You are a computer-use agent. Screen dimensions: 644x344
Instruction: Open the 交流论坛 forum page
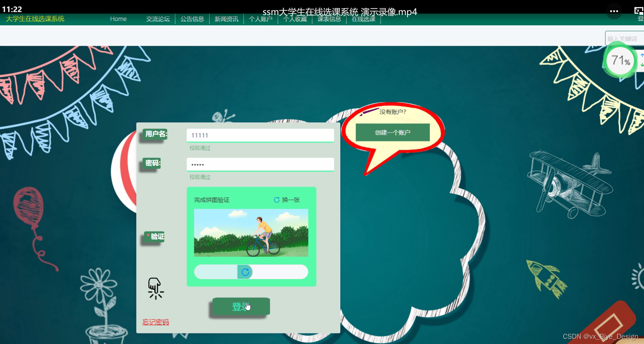(158, 19)
